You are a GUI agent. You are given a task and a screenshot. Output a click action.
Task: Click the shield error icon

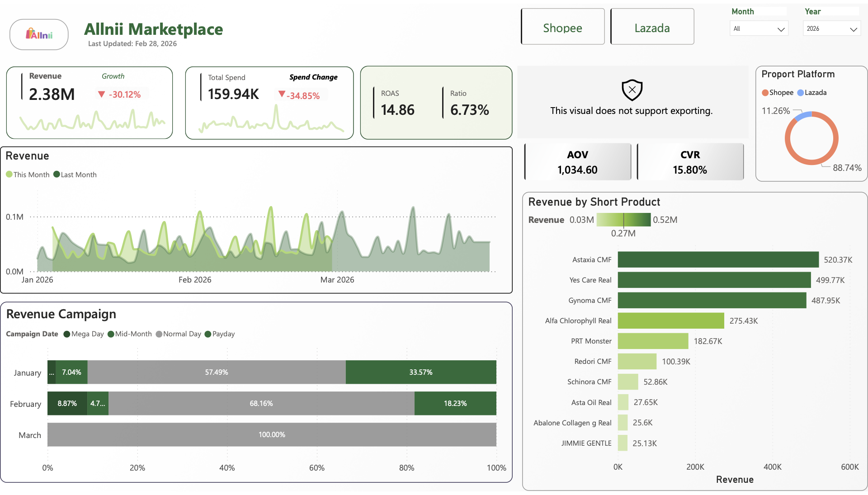632,90
